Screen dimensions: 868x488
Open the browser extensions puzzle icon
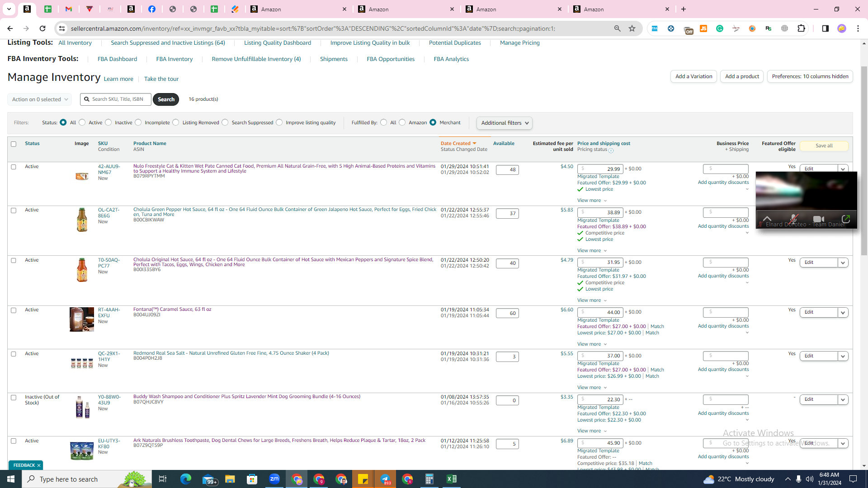point(801,28)
